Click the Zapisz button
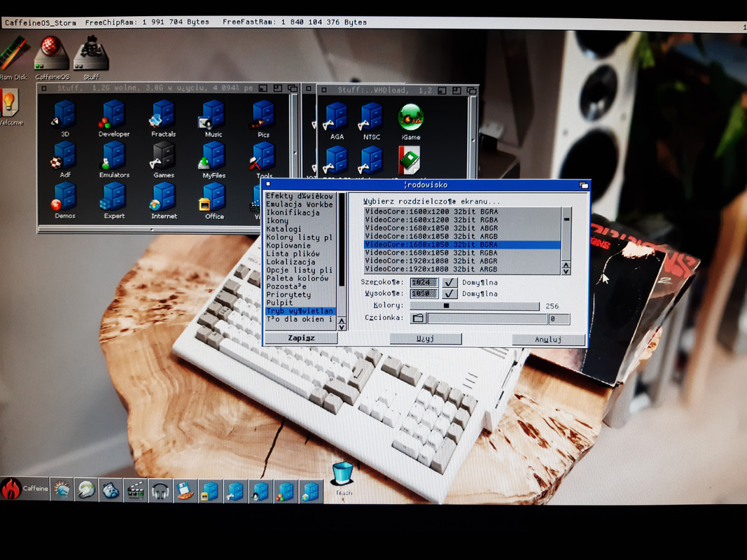Viewport: 747px width, 560px height. click(x=301, y=338)
